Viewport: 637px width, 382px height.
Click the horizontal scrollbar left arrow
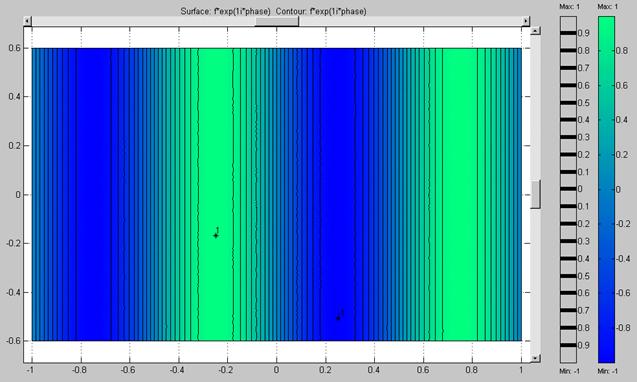[x=27, y=21]
